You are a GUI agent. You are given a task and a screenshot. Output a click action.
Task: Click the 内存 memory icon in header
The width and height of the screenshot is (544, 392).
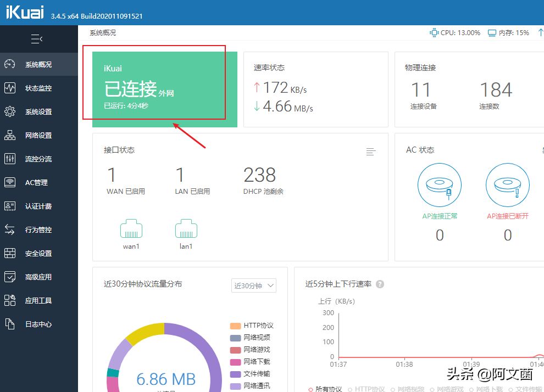click(x=492, y=33)
